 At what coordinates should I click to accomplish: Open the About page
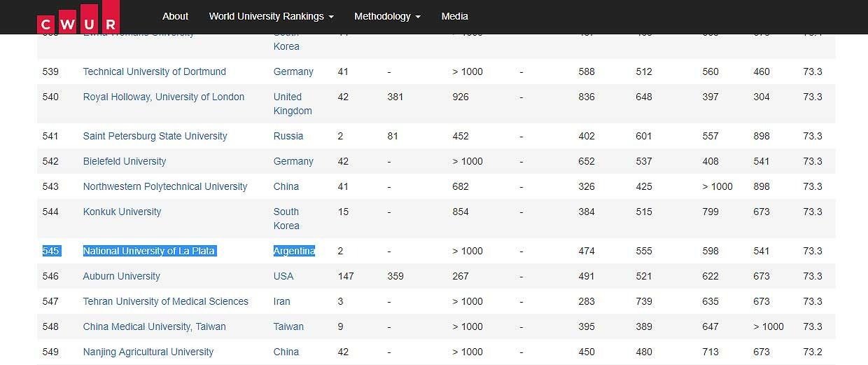coord(175,16)
